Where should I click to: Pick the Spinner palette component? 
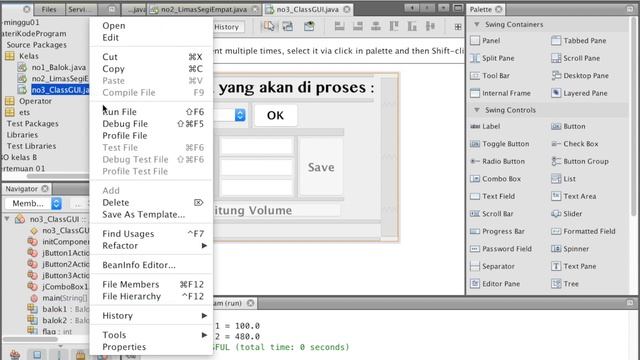coord(570,249)
